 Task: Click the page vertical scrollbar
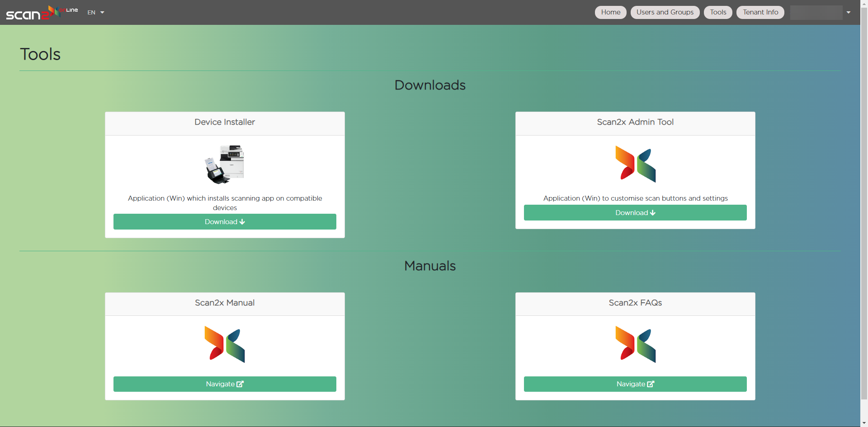tap(864, 203)
